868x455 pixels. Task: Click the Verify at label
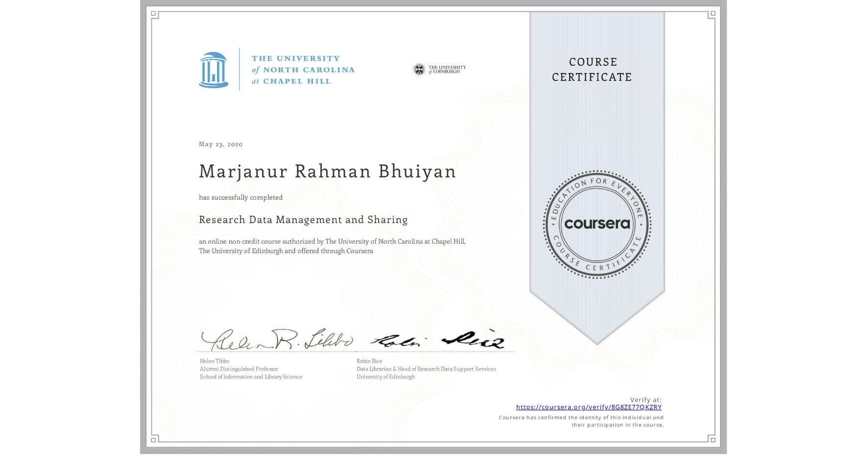[645, 399]
